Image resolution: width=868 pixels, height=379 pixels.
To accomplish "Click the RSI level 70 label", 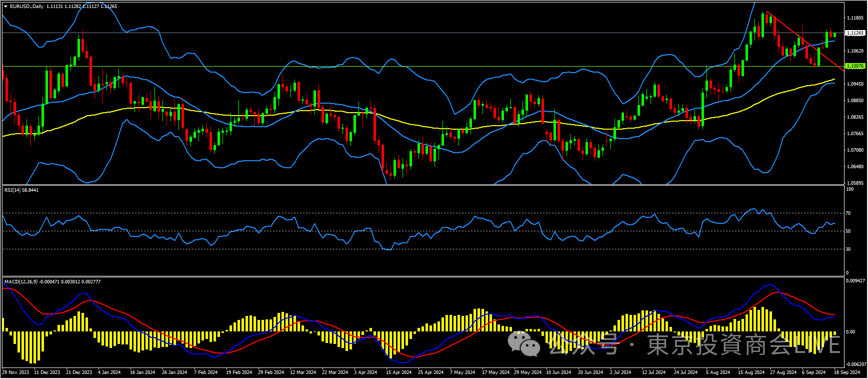I will point(848,213).
